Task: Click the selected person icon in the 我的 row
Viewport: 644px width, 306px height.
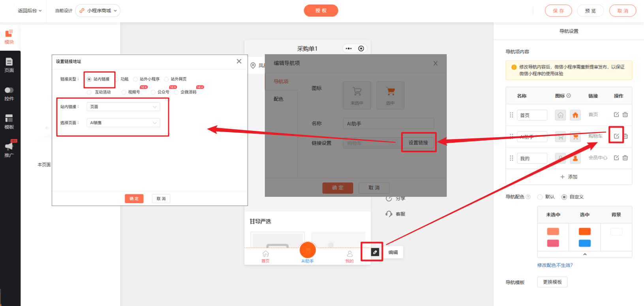Action: tap(575, 158)
